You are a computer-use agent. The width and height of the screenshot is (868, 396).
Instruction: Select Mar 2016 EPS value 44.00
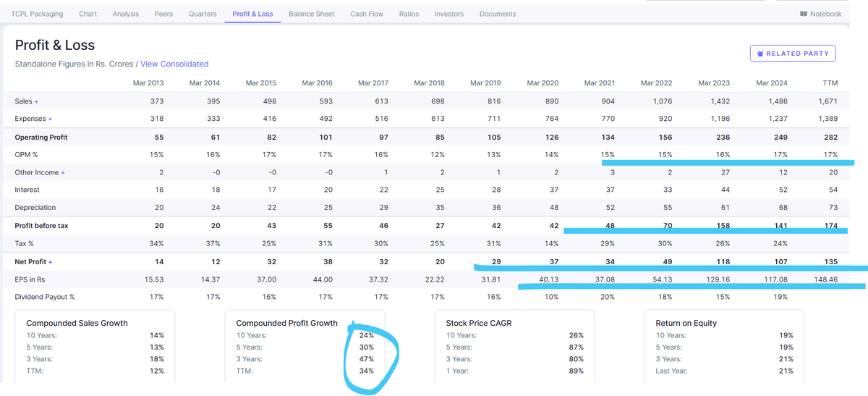tap(321, 279)
